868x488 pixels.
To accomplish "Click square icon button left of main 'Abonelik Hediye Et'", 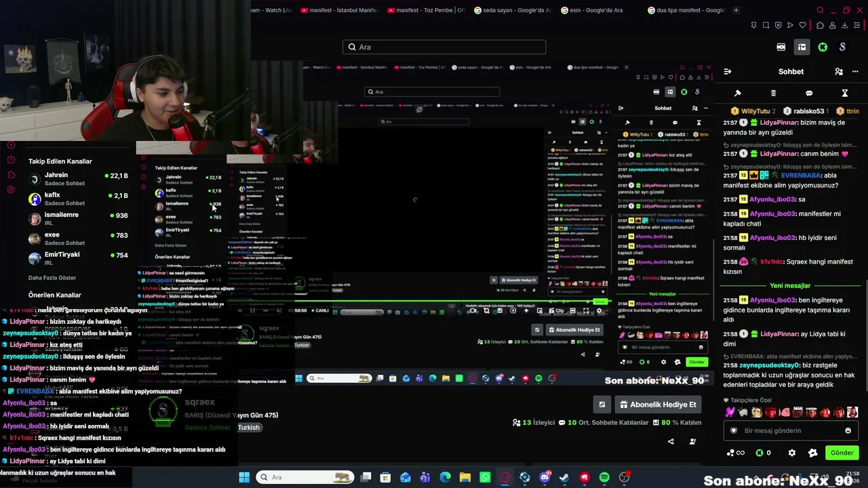I will (x=601, y=405).
